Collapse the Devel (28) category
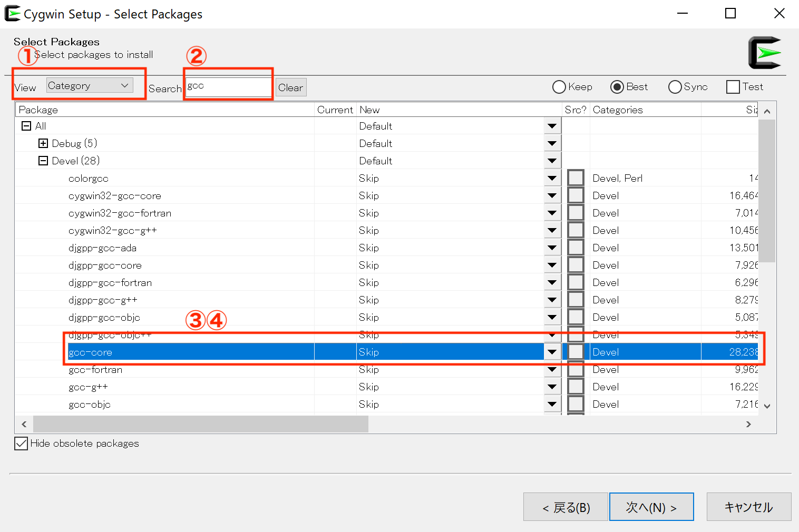 click(x=43, y=161)
